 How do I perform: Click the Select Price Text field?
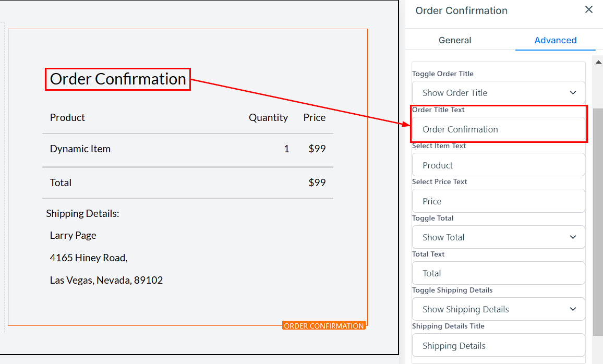pyautogui.click(x=498, y=201)
